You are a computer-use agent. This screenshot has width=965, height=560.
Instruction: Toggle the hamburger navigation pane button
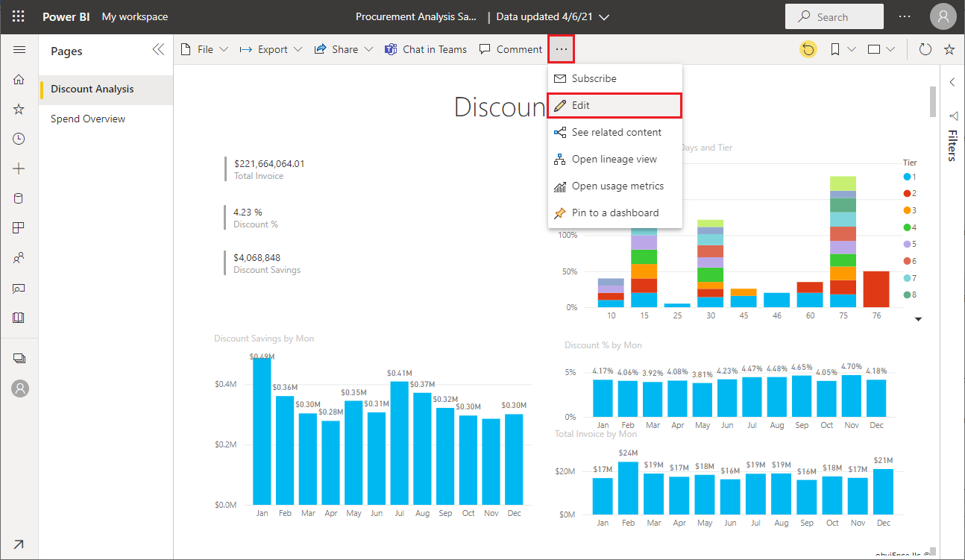[x=19, y=50]
